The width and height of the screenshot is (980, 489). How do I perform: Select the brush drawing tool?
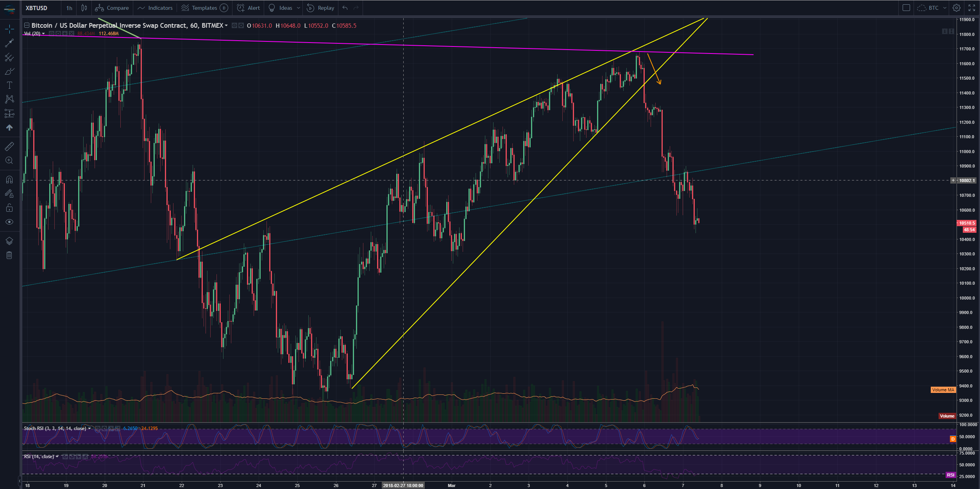pos(9,71)
